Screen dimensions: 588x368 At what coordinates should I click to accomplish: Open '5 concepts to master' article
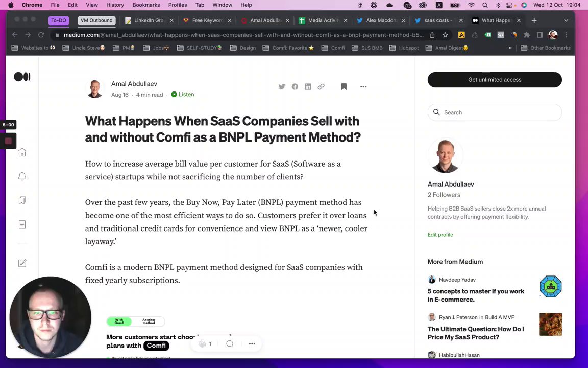[x=476, y=295]
